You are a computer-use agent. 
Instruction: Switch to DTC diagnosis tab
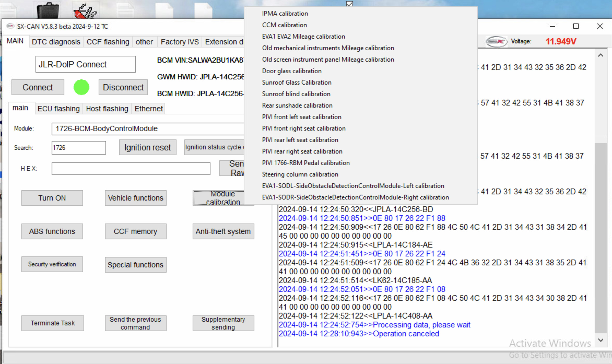click(x=55, y=41)
